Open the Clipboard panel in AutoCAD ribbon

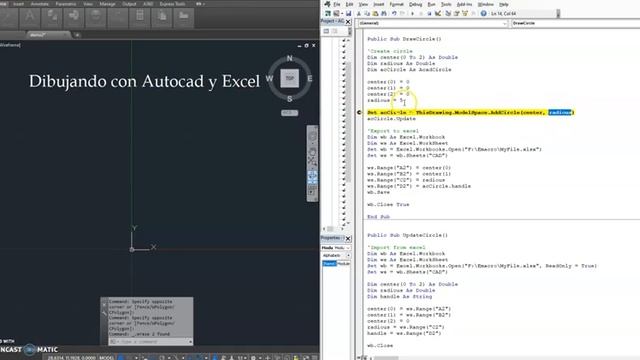pyautogui.click(x=162, y=18)
